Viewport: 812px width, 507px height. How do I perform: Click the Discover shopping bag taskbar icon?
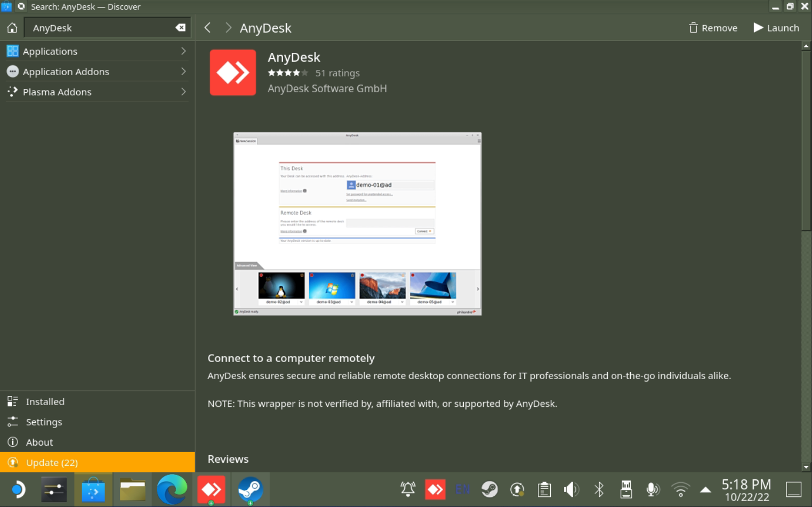pyautogui.click(x=93, y=489)
